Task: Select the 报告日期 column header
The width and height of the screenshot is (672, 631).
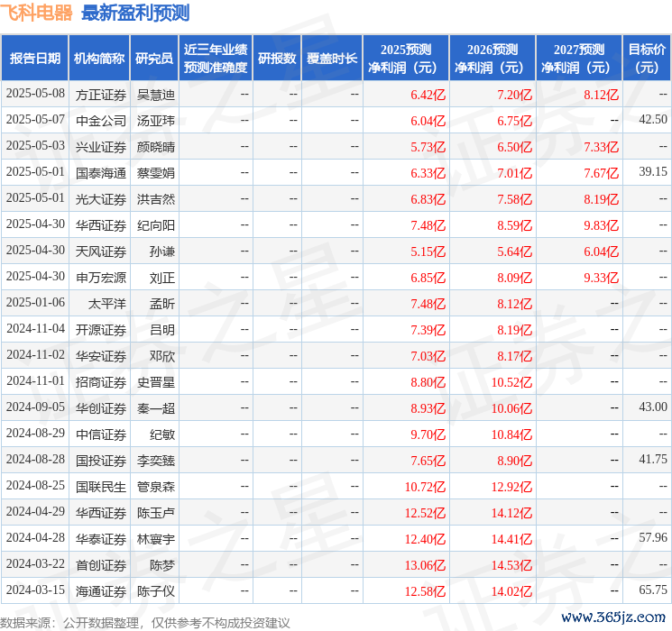Action: pos(34,59)
